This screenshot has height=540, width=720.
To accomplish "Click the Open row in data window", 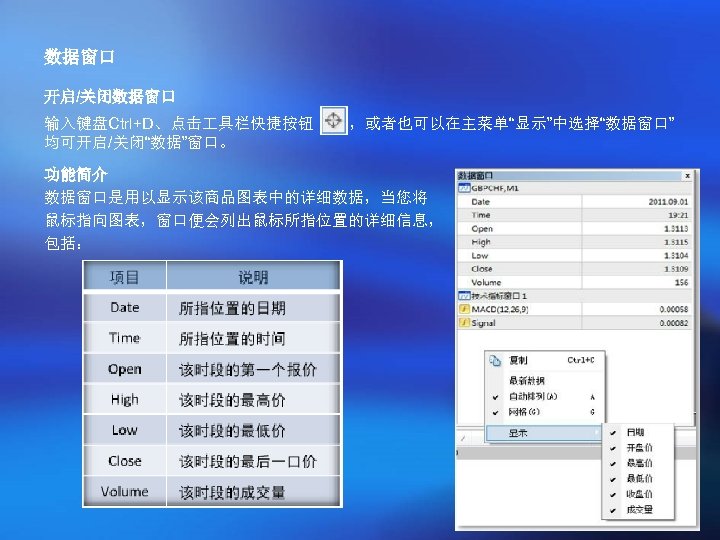I will click(x=575, y=228).
